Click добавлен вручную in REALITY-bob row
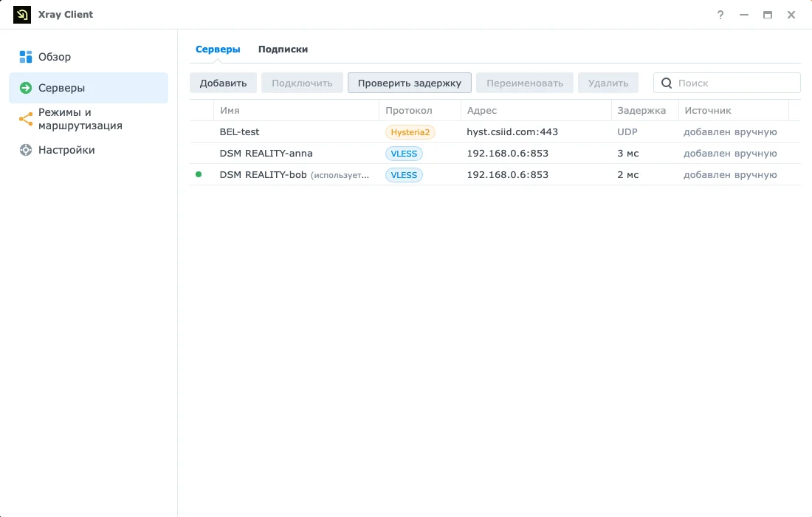 pos(730,174)
